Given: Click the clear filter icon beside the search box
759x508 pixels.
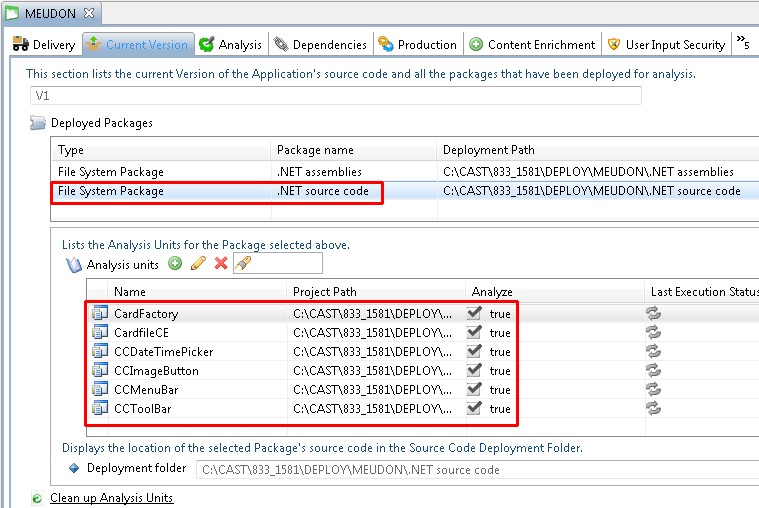Looking at the screenshot, I should [x=242, y=264].
